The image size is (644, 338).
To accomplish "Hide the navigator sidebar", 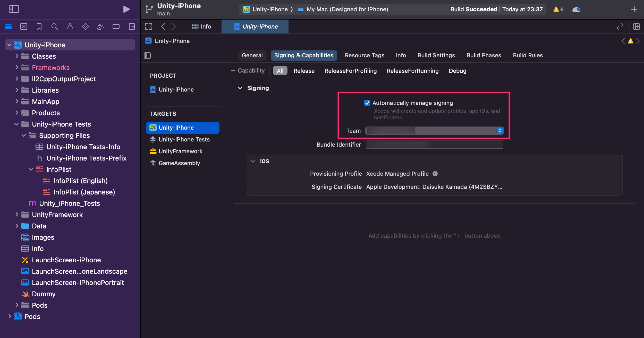I will [x=14, y=9].
